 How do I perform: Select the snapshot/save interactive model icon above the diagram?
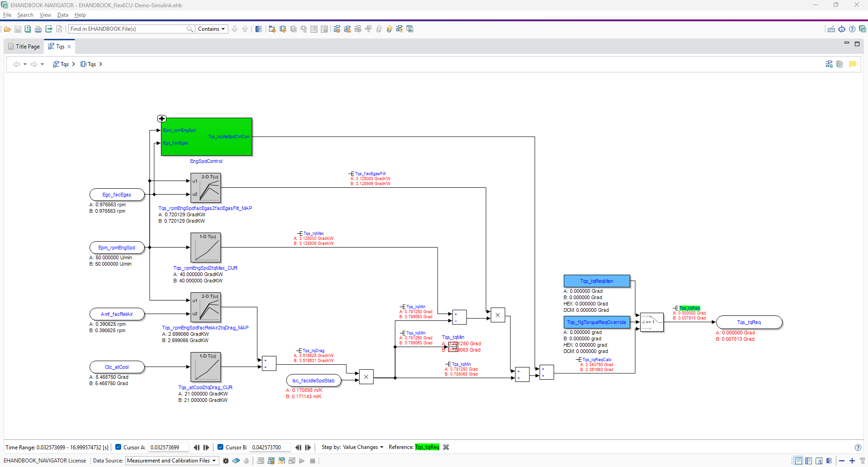[x=829, y=64]
